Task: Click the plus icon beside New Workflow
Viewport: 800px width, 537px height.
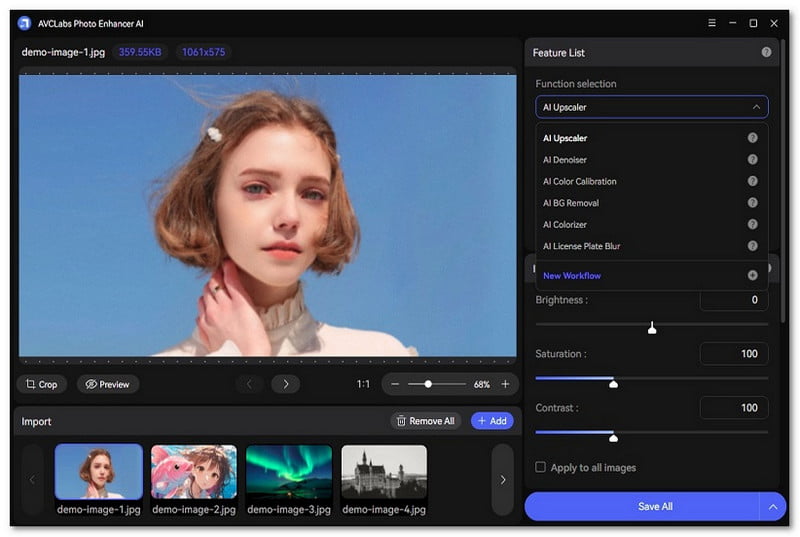Action: click(753, 275)
